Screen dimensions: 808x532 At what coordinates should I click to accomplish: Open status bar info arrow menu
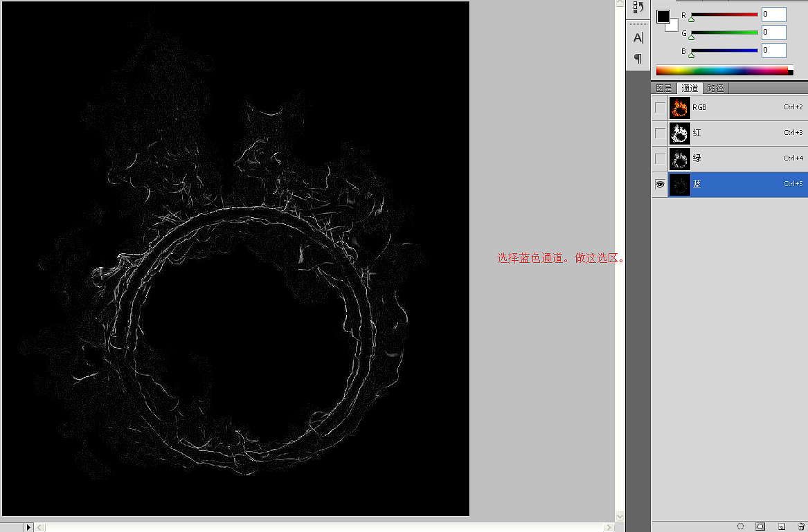click(29, 527)
